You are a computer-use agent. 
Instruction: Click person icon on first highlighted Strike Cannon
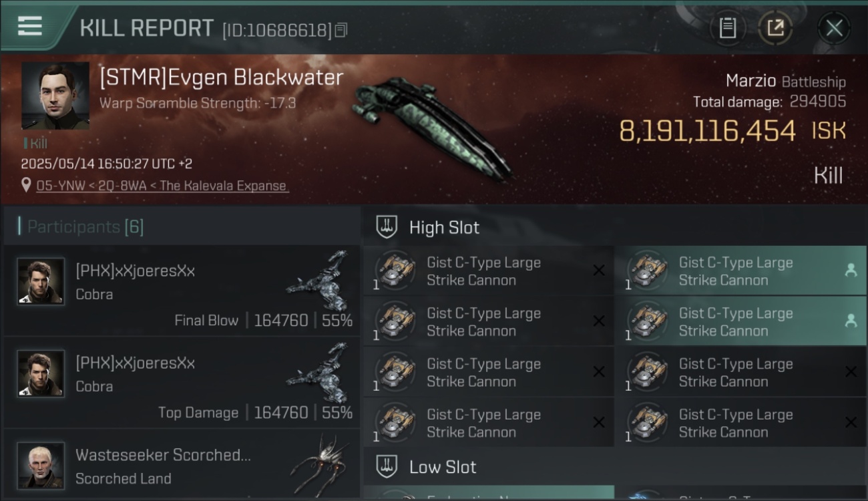851,271
